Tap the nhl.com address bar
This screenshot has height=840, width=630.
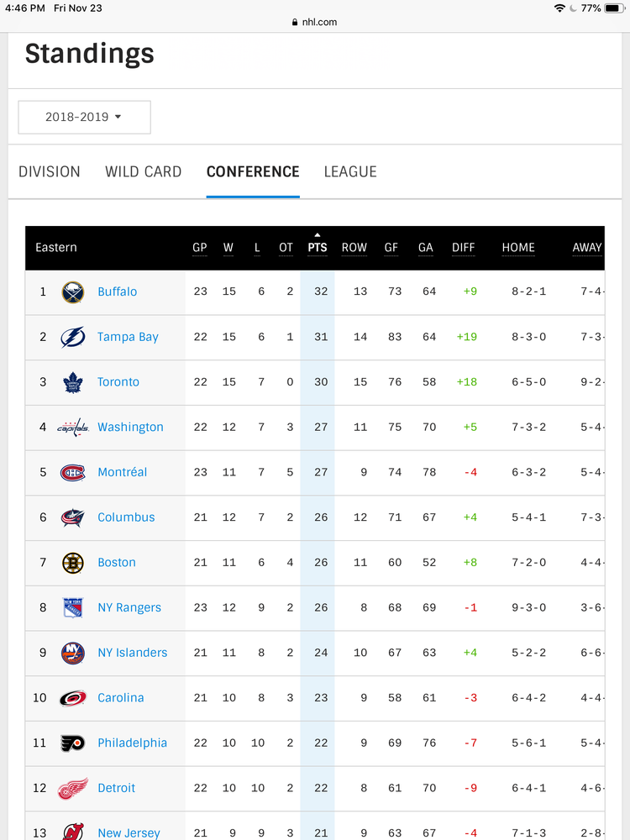point(314,22)
